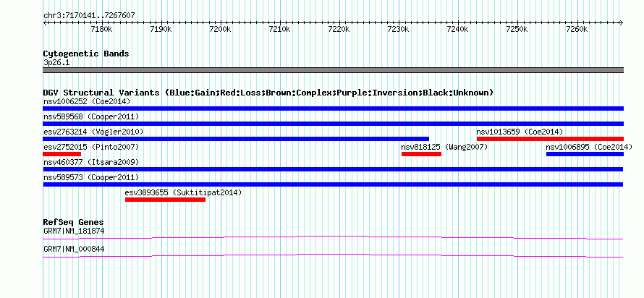644x298 pixels.
Task: Click the gray 3p26.1 cytogenetic band bar
Action: [333, 70]
